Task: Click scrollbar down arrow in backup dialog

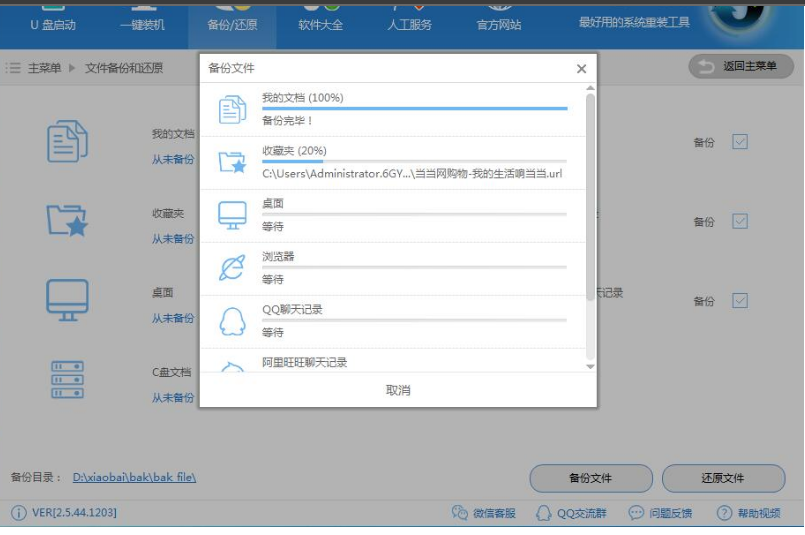Action: pyautogui.click(x=590, y=367)
